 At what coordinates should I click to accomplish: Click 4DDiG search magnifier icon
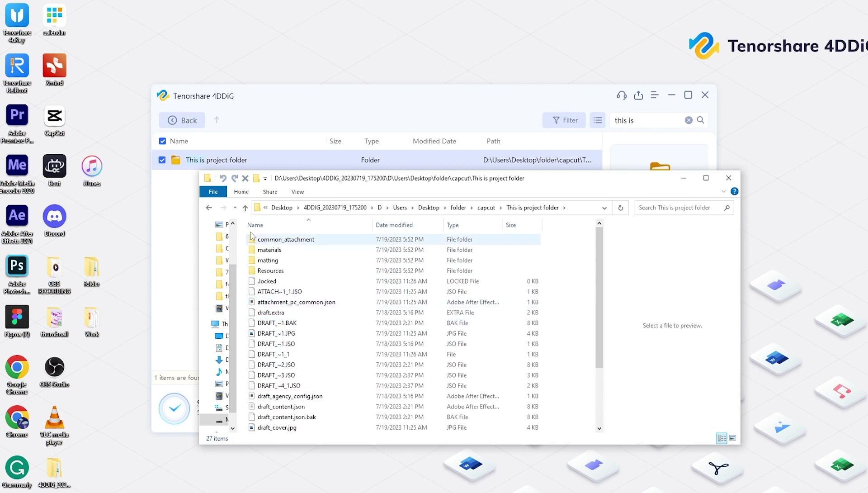point(701,120)
